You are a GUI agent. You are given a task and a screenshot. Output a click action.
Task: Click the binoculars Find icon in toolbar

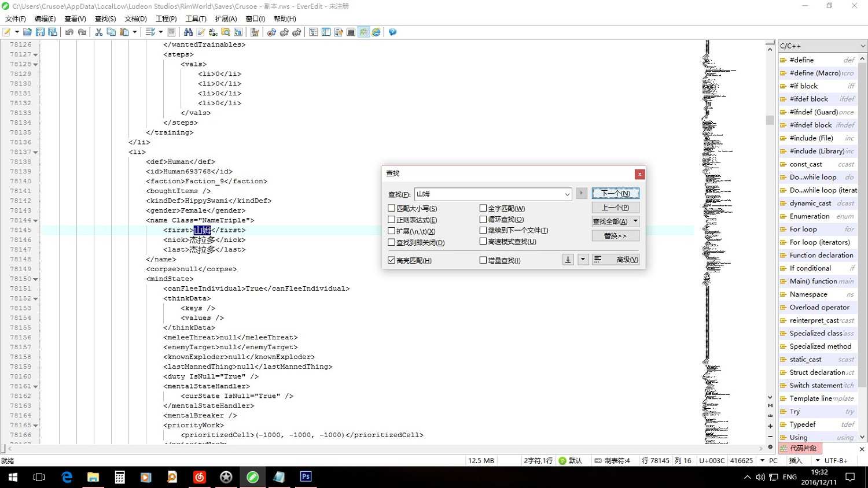coord(188,32)
